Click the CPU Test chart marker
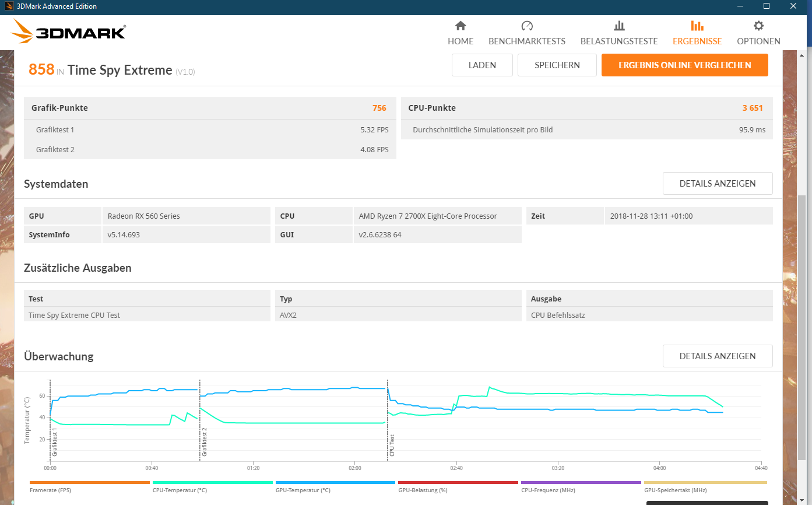812x505 pixels. [392, 446]
